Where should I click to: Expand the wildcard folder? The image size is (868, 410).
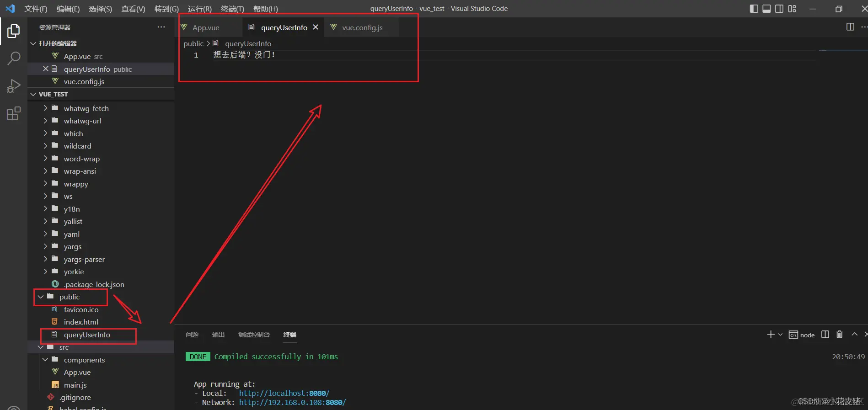45,146
